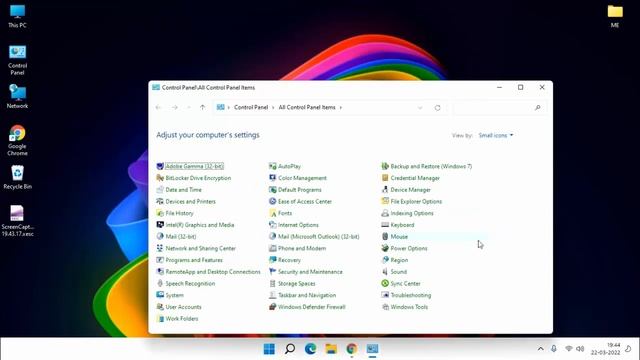640x360 pixels.
Task: Refresh the Control Panel view
Action: pyautogui.click(x=438, y=108)
